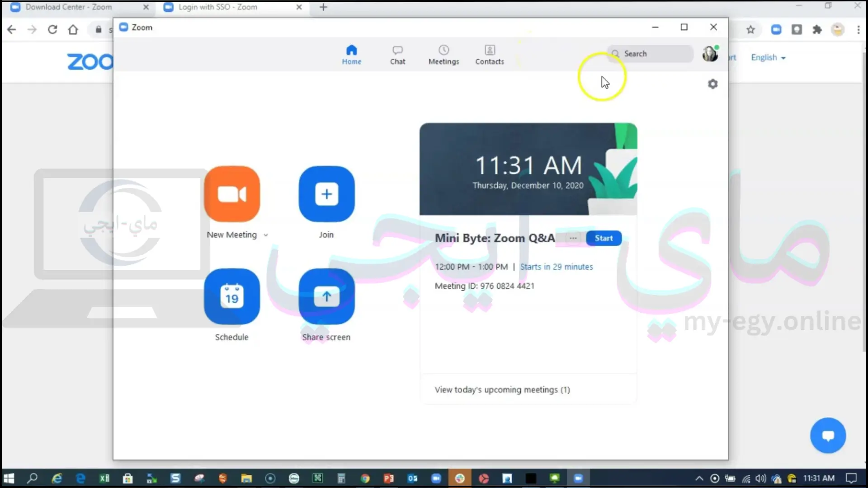868x488 pixels.
Task: Click the Join meeting icon
Action: [x=326, y=194]
